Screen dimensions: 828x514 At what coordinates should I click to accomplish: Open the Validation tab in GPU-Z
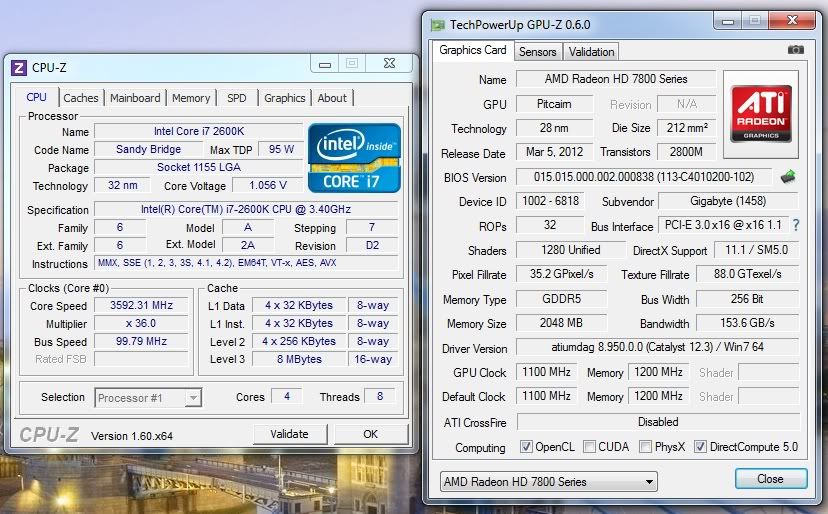tap(591, 52)
